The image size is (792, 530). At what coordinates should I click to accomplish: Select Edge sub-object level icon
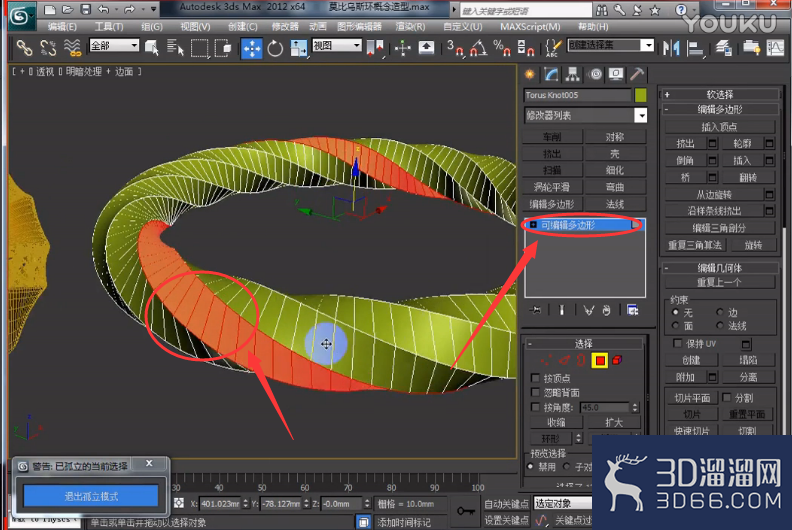pyautogui.click(x=564, y=360)
